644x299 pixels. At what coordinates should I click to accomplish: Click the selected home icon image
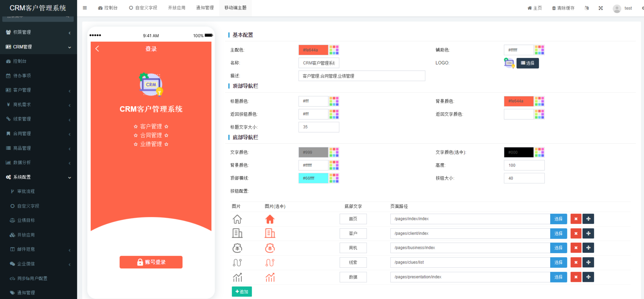270,219
